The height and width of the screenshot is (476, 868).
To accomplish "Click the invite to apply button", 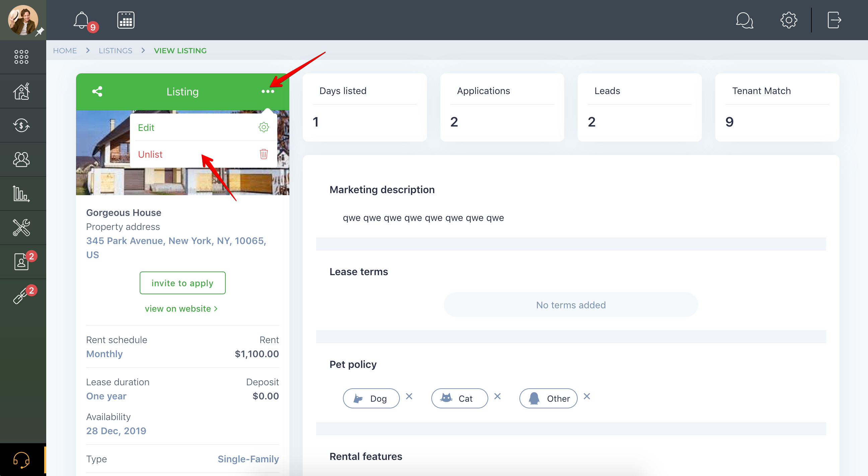I will pos(183,283).
